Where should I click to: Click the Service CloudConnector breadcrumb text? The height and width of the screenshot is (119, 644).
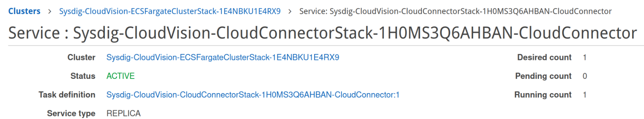coord(455,11)
